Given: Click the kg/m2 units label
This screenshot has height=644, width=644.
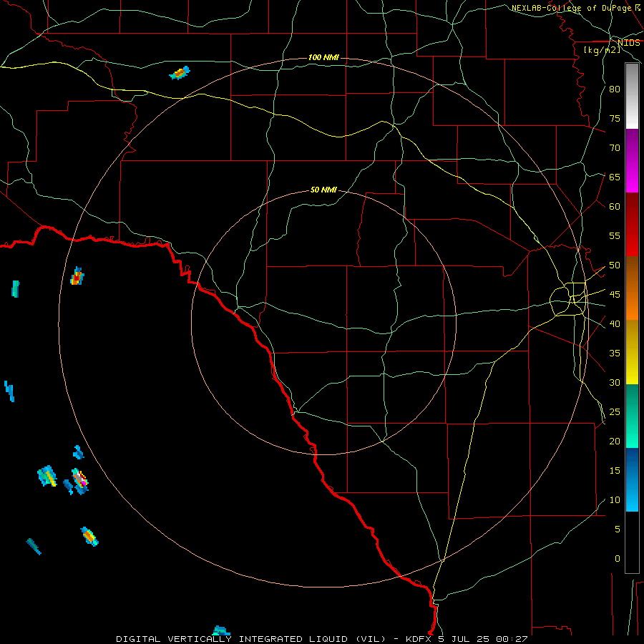Looking at the screenshot, I should (x=602, y=50).
